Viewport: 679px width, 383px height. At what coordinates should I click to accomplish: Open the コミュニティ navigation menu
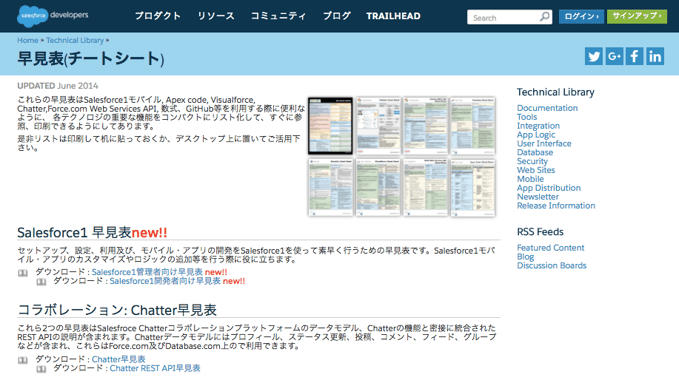(278, 16)
